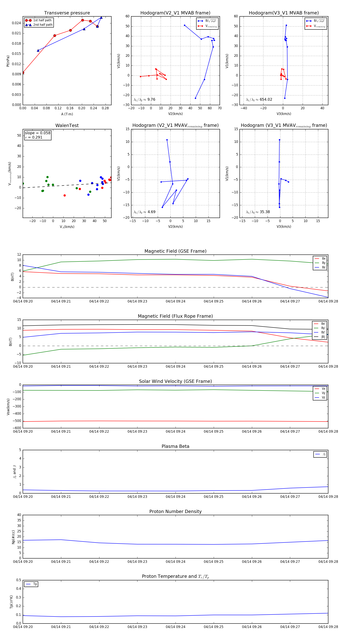The height and width of the screenshot is (644, 351).
Task: Click 'Solar Wind Velocity (GSE Frame)' title
Action: pos(175,381)
